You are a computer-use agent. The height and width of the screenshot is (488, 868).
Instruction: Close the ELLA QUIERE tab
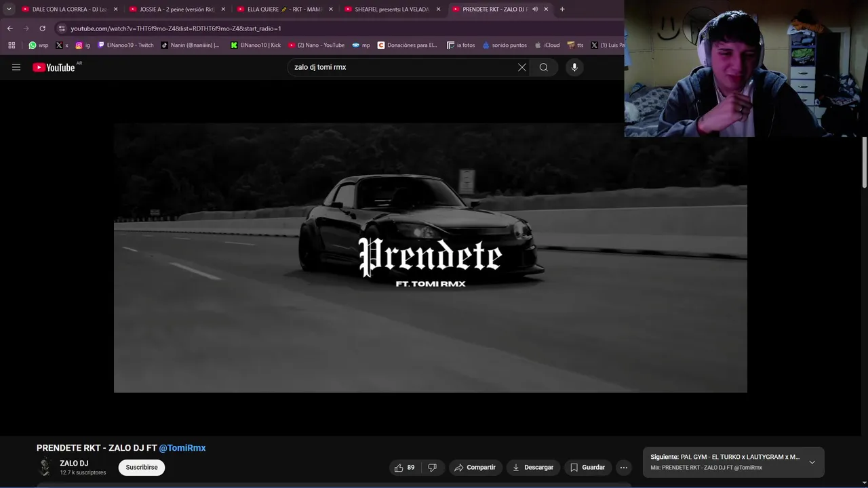click(331, 9)
